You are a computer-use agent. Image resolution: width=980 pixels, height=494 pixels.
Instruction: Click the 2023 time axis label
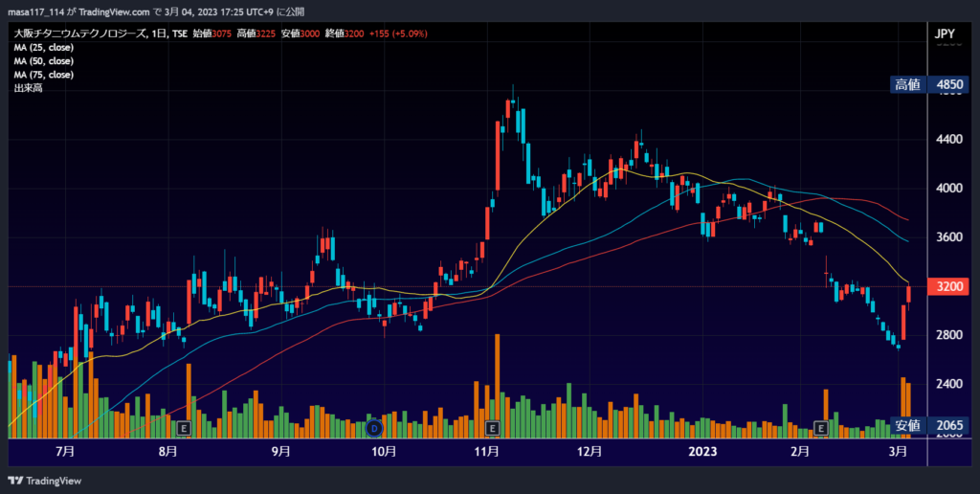pos(702,451)
